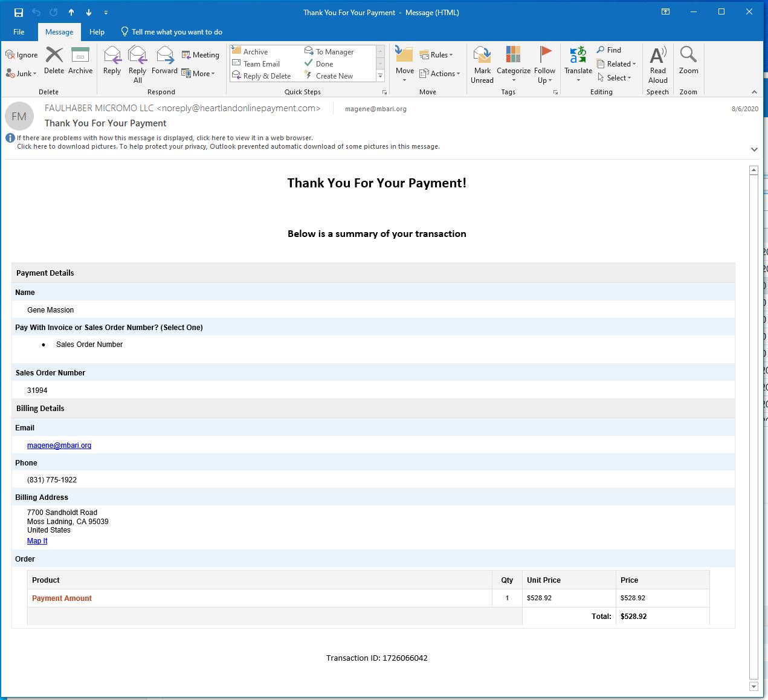The height and width of the screenshot is (700, 768).
Task: Open Ribbon Display Options in title bar
Action: point(665,12)
